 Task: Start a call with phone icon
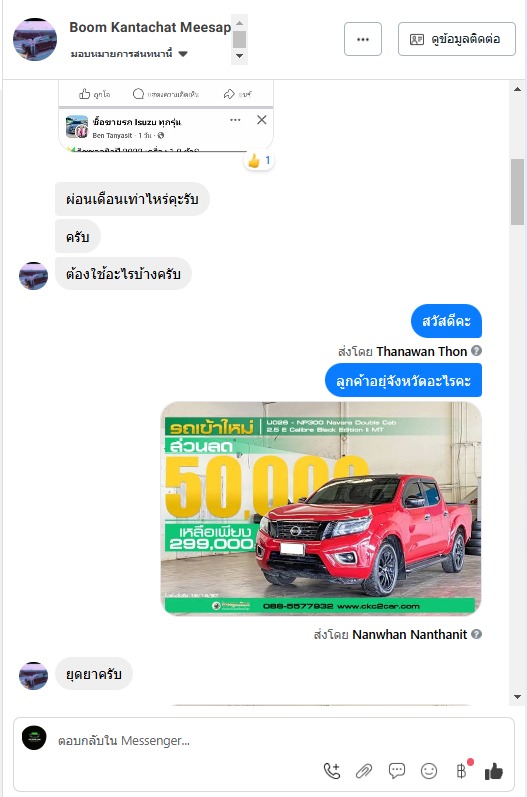(x=332, y=771)
